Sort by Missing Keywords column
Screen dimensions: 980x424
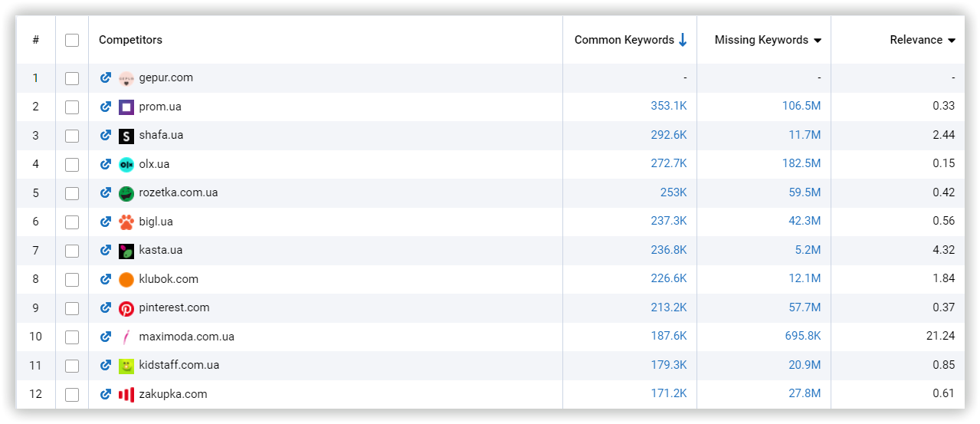pyautogui.click(x=768, y=40)
